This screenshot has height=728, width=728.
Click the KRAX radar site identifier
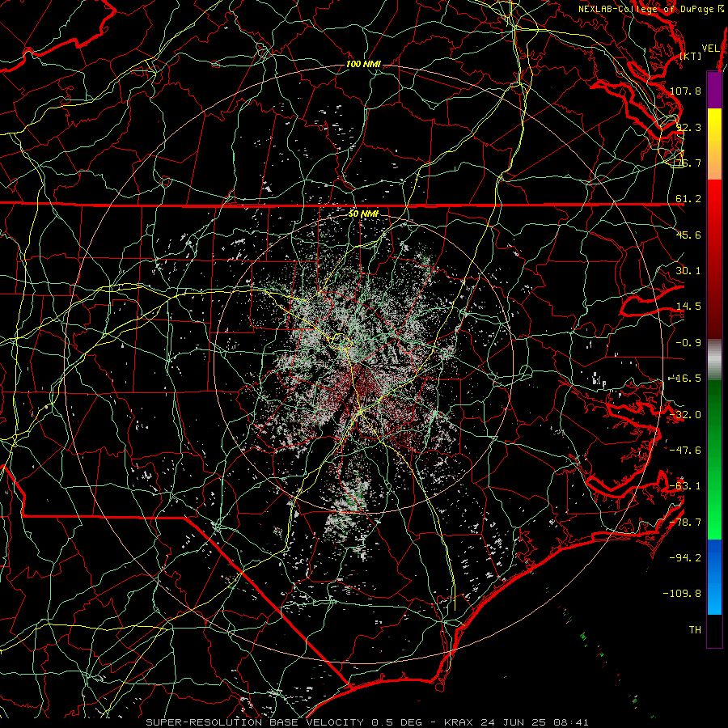[x=459, y=722]
